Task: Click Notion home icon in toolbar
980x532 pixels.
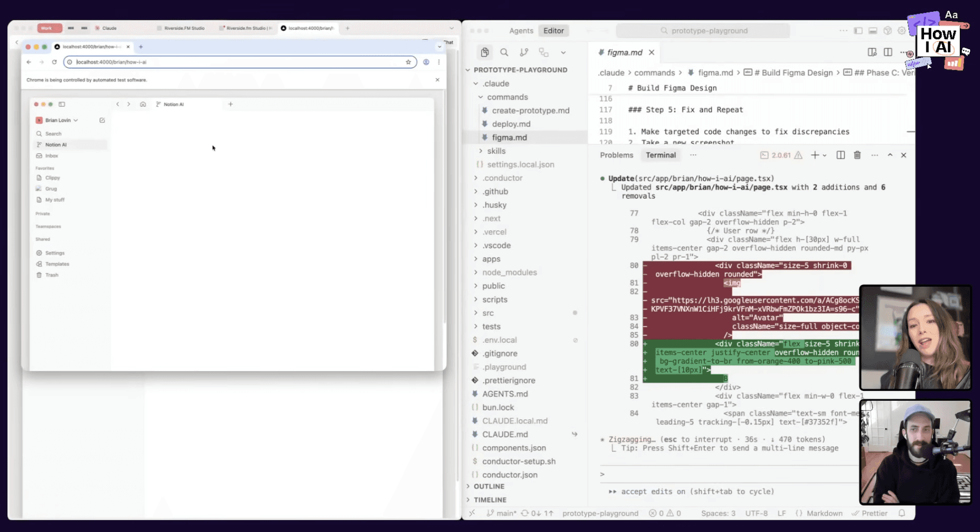Action: point(143,104)
